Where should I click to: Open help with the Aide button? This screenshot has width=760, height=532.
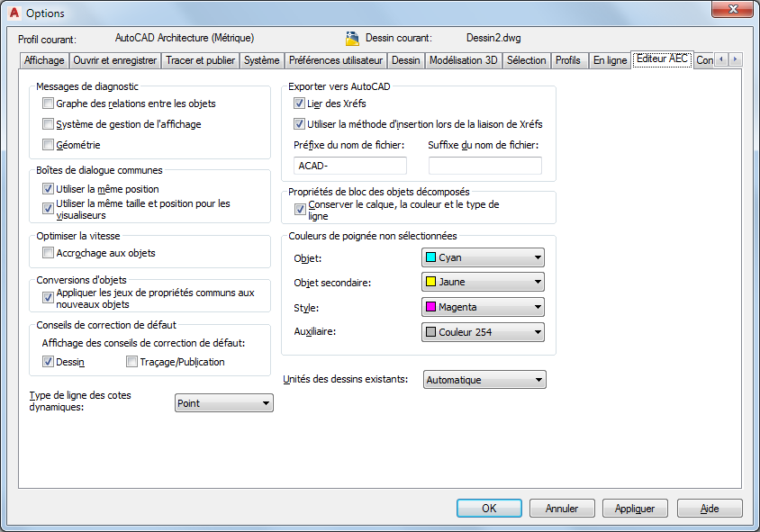[710, 509]
